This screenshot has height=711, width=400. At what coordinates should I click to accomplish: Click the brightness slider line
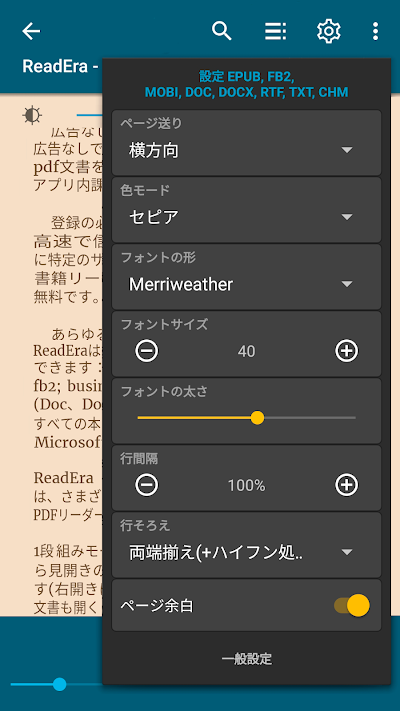(x=89, y=115)
